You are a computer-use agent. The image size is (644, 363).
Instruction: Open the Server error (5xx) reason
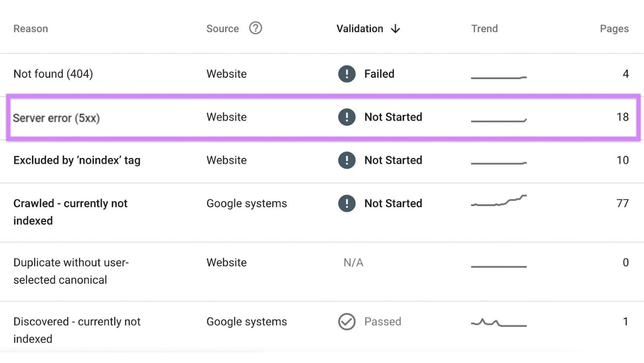click(x=56, y=118)
